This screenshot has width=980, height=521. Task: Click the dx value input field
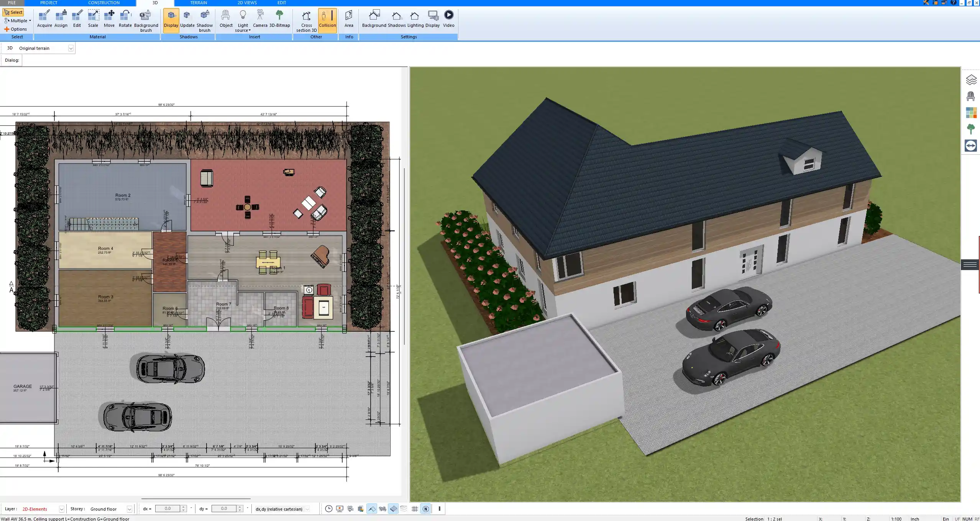(167, 509)
